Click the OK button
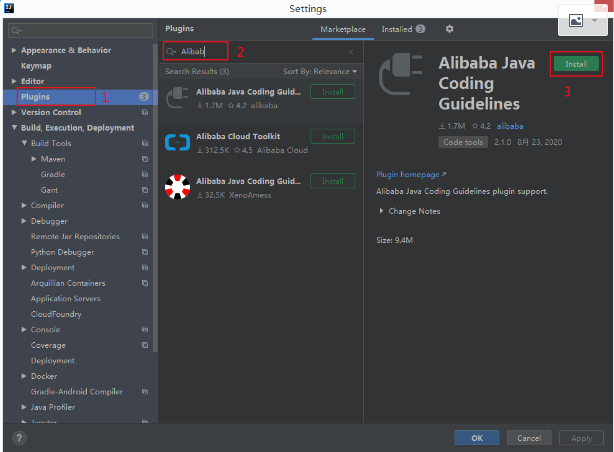This screenshot has height=452, width=614. pos(477,438)
